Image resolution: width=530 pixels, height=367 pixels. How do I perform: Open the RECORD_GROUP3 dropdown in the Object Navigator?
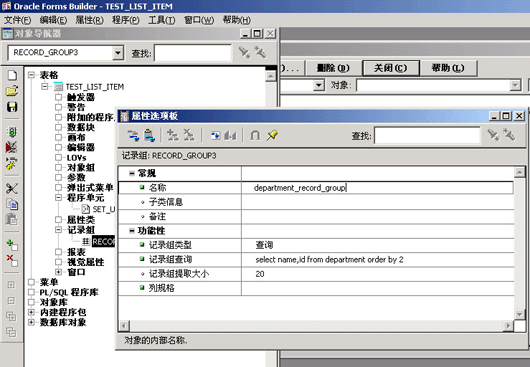(118, 53)
